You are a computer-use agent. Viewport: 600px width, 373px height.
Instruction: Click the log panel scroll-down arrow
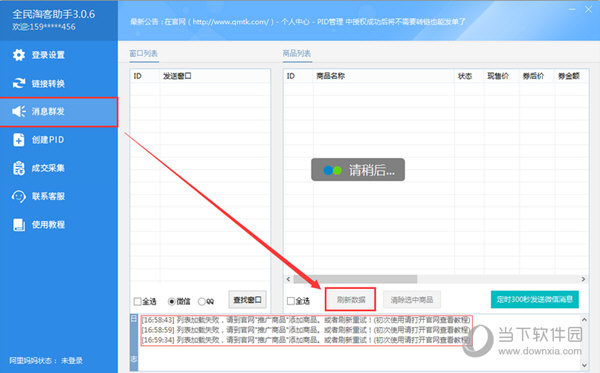coord(584,365)
